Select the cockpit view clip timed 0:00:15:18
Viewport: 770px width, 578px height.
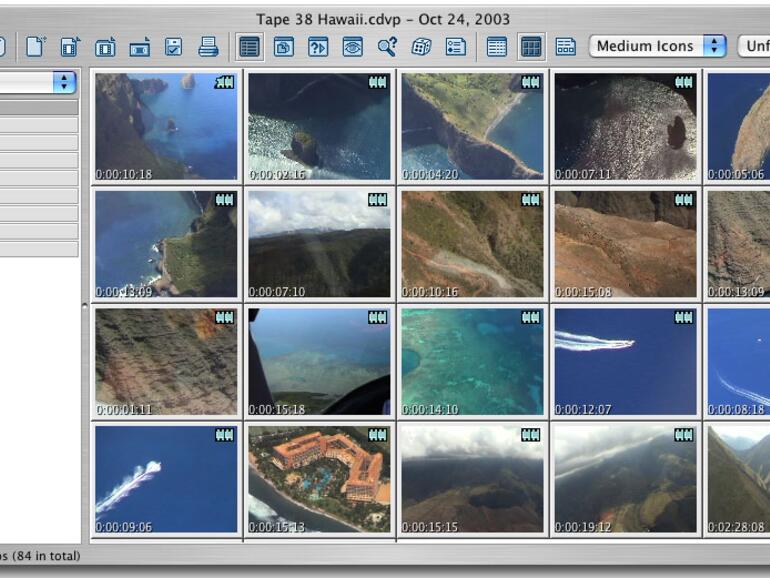pyautogui.click(x=319, y=362)
